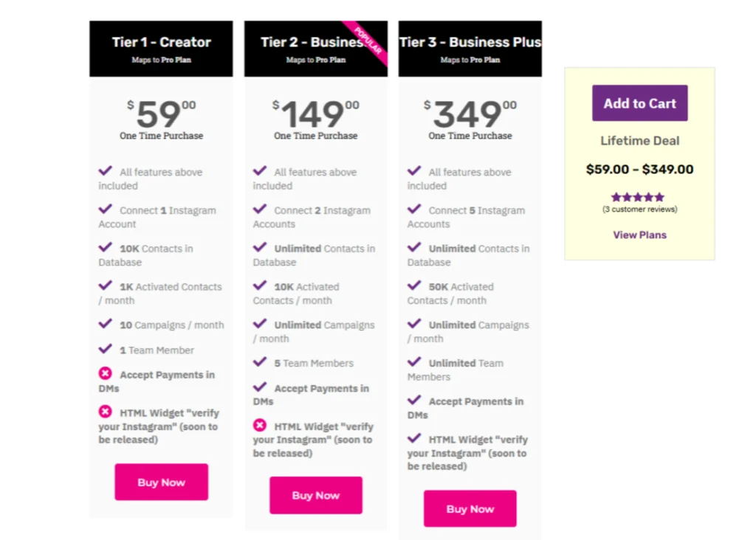Image resolution: width=756 pixels, height=540 pixels.
Task: Click the checkmark next to Connect 1 Instagram Account
Action: pos(106,210)
